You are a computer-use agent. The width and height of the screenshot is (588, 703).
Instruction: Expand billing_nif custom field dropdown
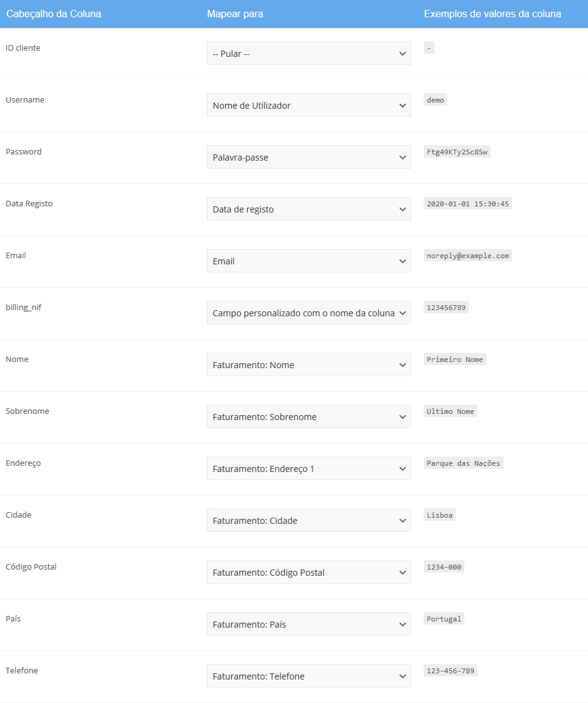[309, 313]
